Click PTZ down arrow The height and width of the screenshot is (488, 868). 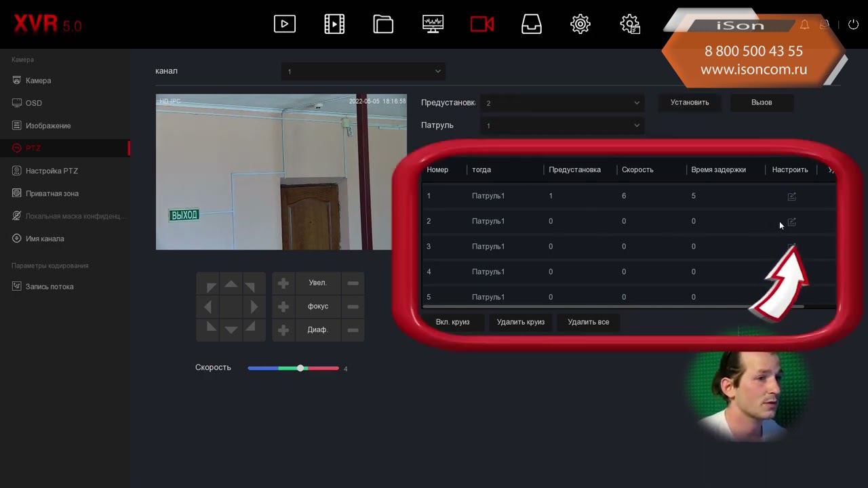(x=231, y=329)
